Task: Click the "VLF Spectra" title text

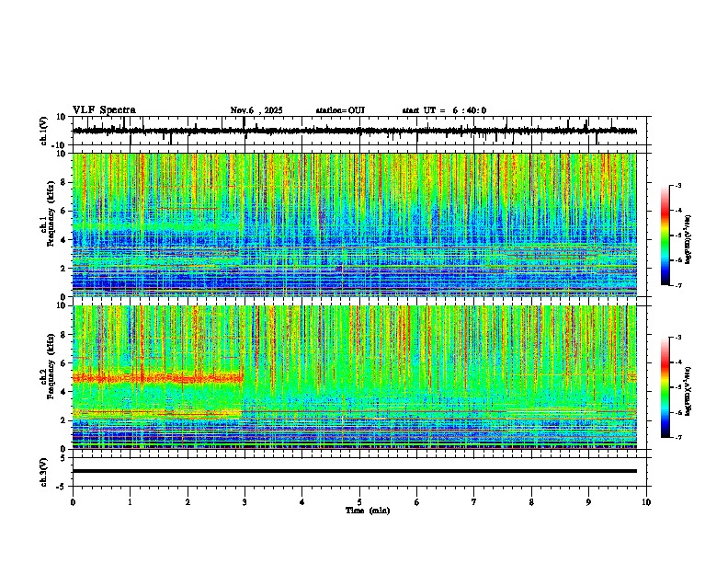Action: tap(104, 110)
